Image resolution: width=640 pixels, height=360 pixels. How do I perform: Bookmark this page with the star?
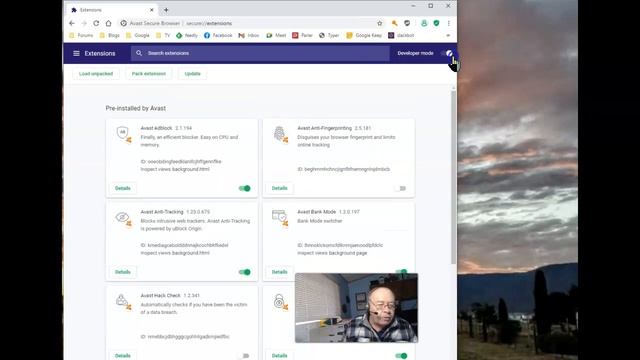pos(380,23)
